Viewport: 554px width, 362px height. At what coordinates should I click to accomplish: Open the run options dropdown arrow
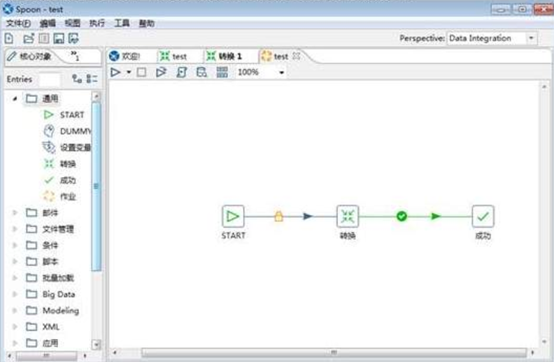[129, 72]
